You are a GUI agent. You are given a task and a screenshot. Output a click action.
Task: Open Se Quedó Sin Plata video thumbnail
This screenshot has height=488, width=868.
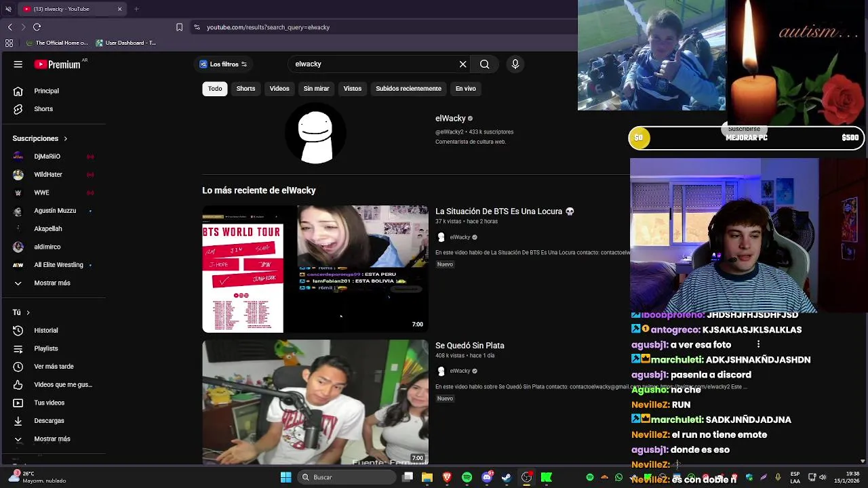(315, 402)
